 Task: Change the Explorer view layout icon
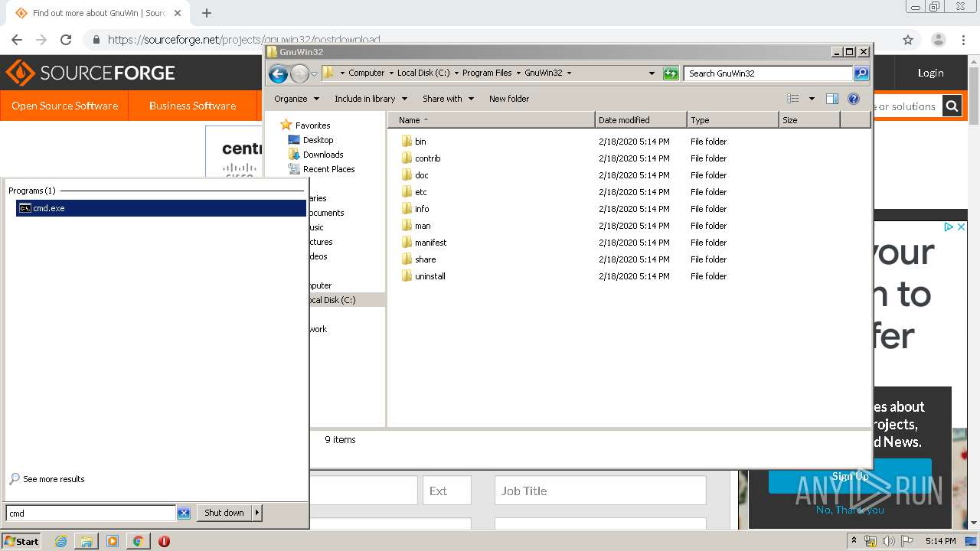point(793,99)
